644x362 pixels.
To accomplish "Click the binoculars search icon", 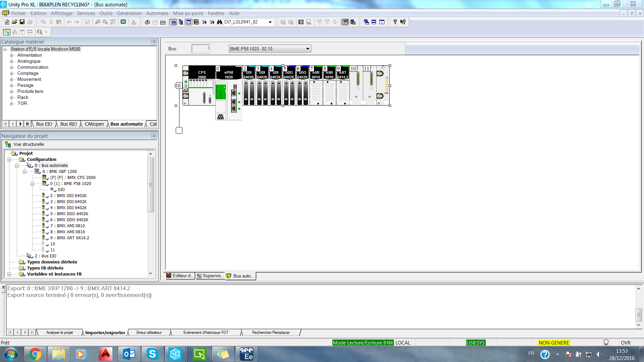I will tap(219, 22).
